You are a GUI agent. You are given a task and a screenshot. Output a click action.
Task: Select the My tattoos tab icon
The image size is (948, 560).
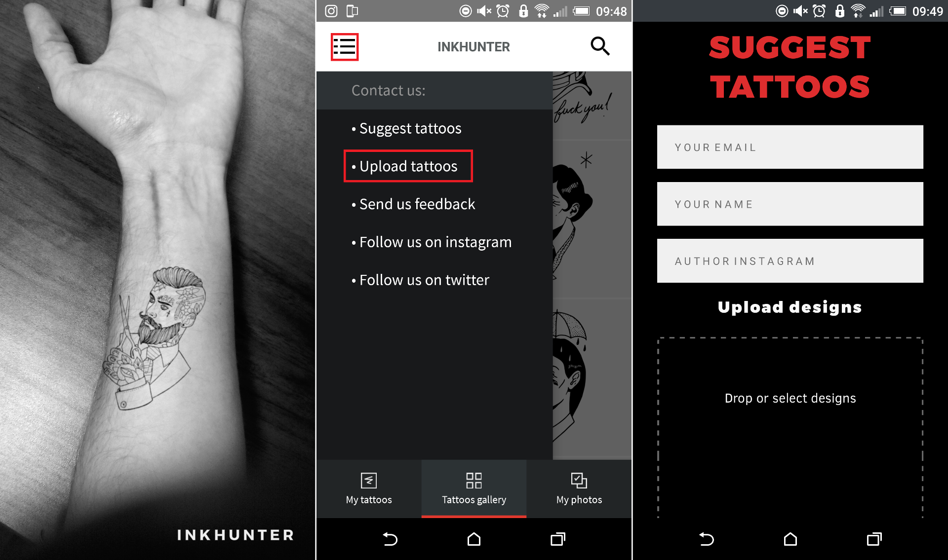[369, 480]
